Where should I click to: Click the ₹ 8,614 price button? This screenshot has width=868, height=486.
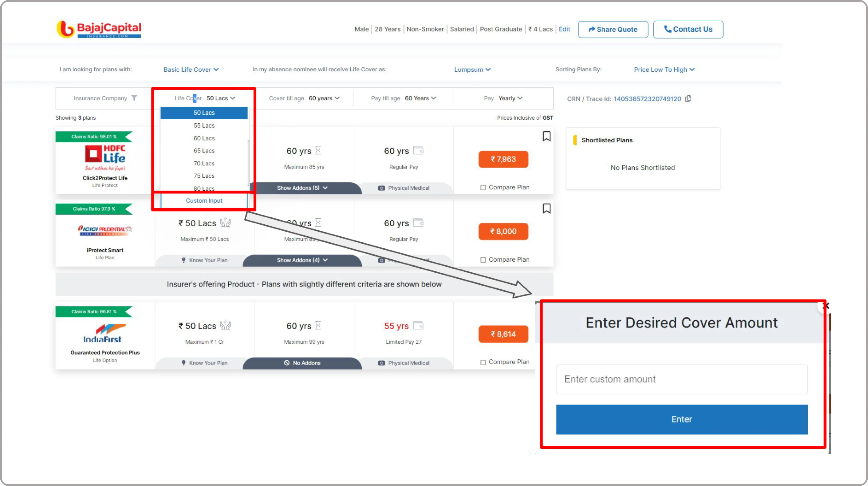(503, 334)
